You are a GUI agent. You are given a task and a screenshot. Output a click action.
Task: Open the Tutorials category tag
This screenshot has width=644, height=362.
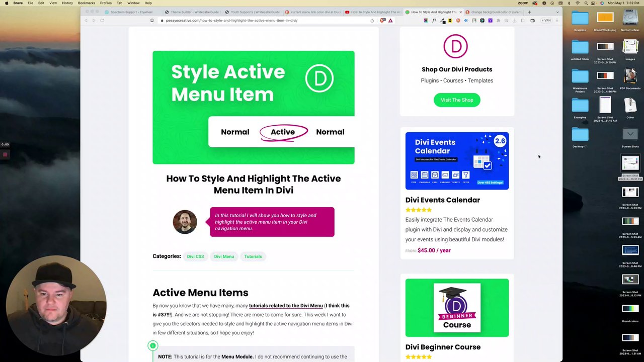[253, 256]
